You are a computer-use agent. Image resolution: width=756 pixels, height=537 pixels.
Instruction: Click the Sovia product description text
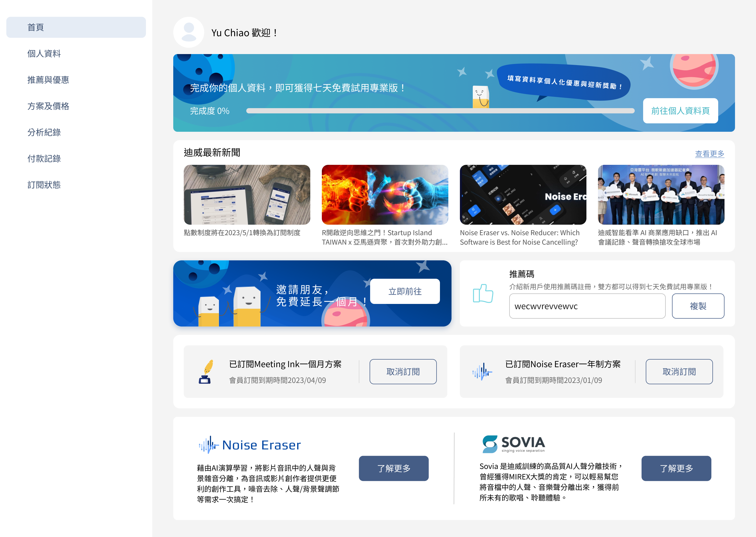551,482
